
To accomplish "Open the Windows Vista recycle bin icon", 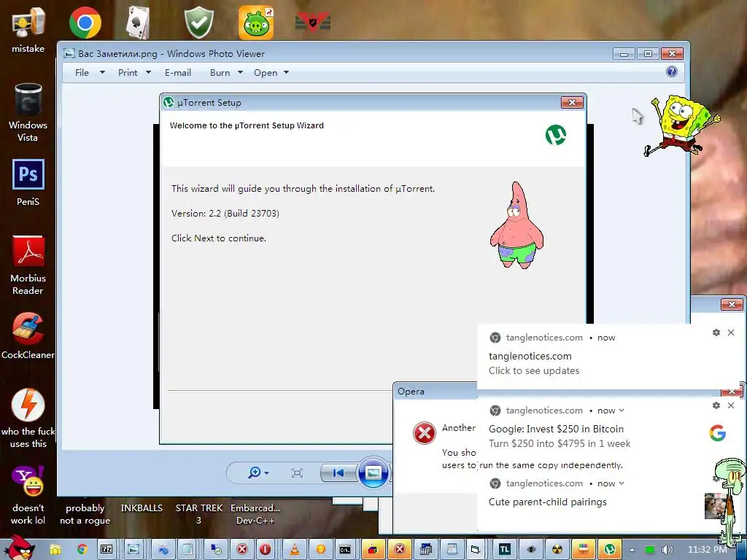I will pyautogui.click(x=28, y=112).
